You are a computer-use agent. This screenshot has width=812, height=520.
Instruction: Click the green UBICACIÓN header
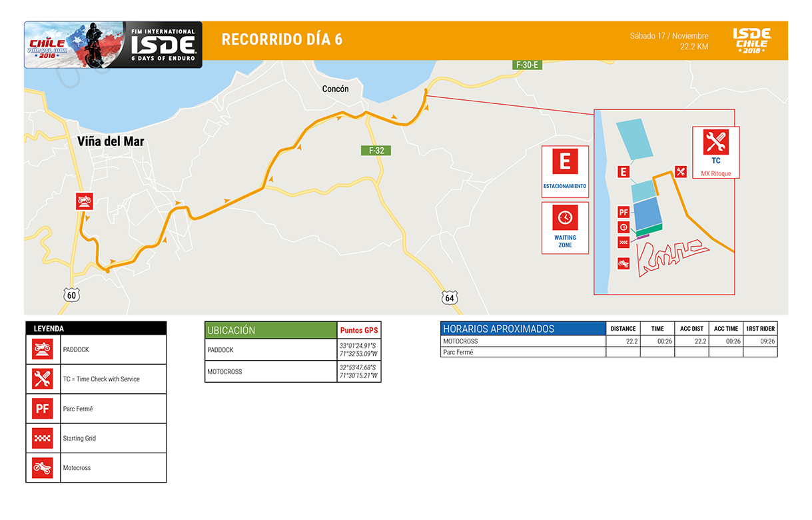click(271, 330)
